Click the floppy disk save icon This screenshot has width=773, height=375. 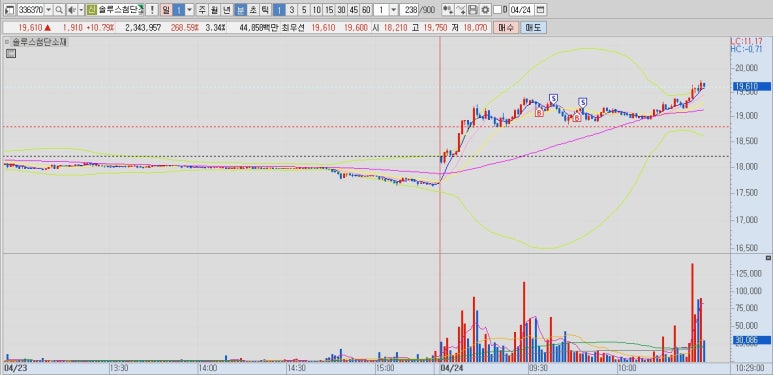[472, 10]
